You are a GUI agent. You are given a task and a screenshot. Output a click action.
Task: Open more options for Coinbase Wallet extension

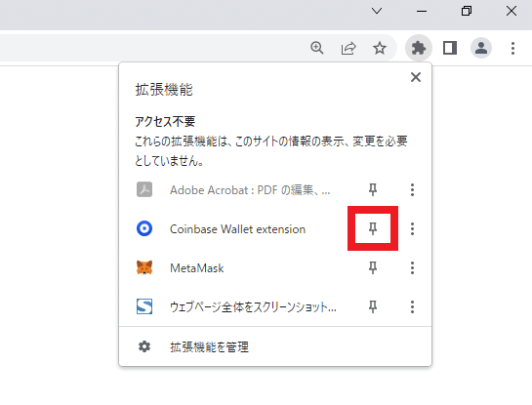click(x=412, y=229)
